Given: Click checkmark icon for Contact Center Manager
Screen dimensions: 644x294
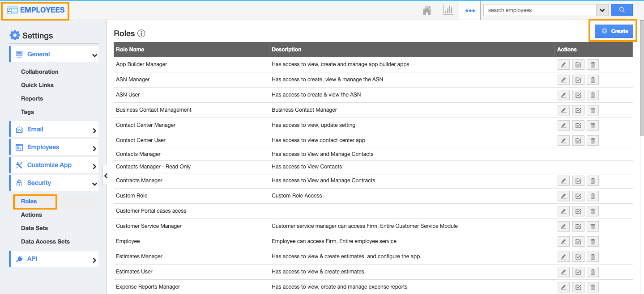Looking at the screenshot, I should point(578,126).
